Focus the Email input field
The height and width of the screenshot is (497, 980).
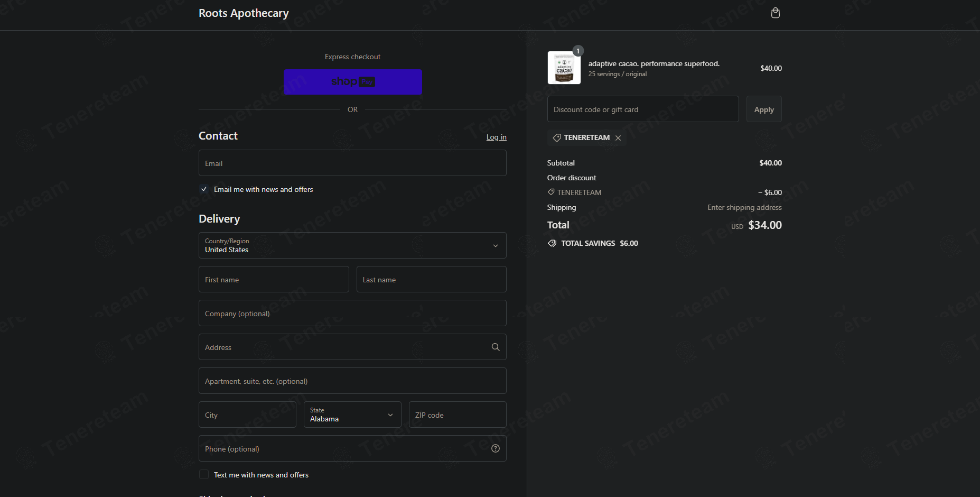click(x=352, y=163)
